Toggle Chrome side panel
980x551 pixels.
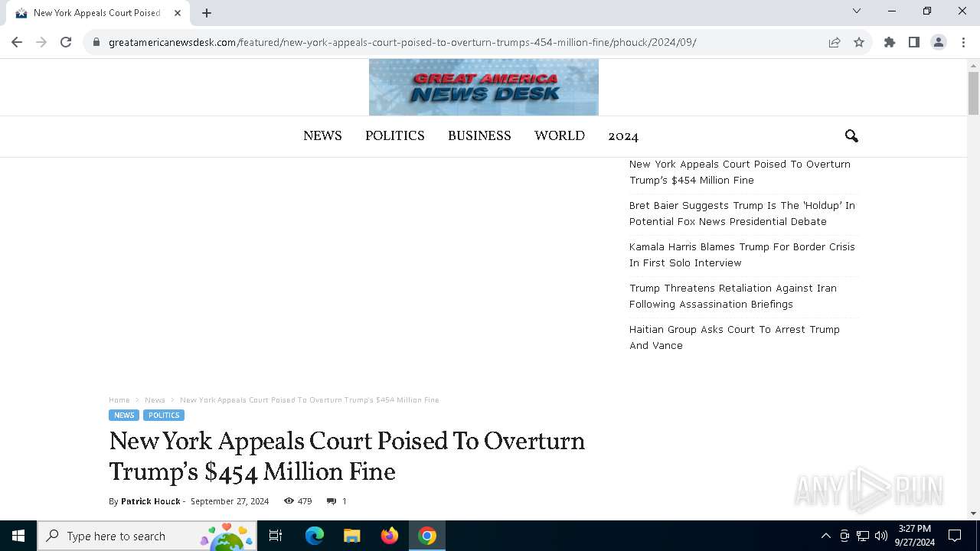(x=914, y=42)
